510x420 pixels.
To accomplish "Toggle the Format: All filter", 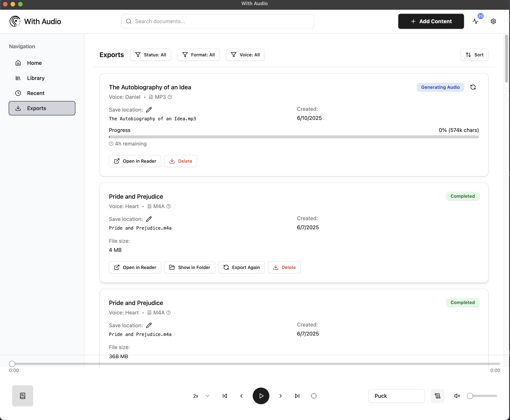I will point(198,55).
